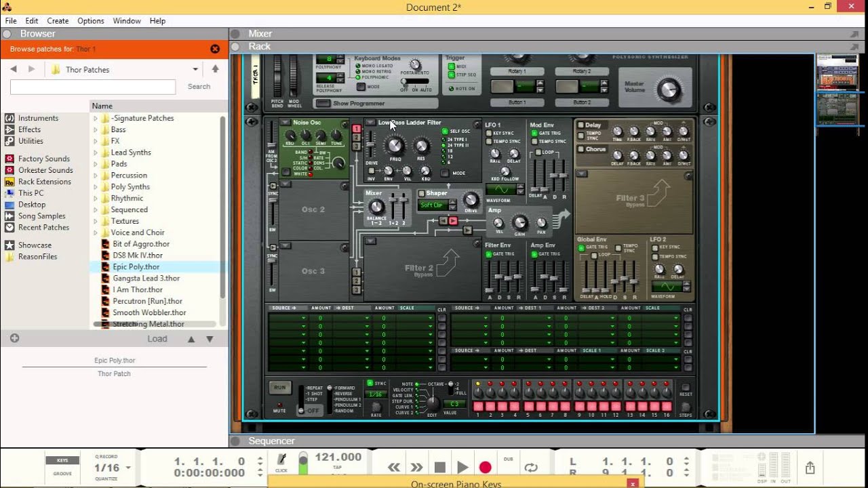Image resolution: width=868 pixels, height=488 pixels.
Task: Open the Edit menu
Action: (32, 21)
